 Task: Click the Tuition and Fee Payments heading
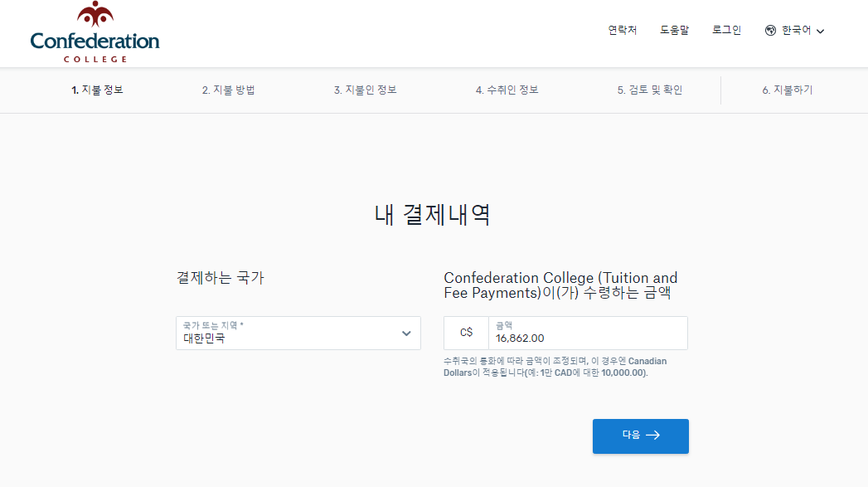click(560, 285)
